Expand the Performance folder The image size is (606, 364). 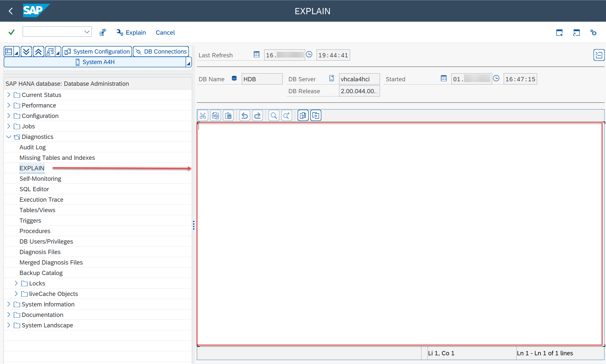coord(9,105)
